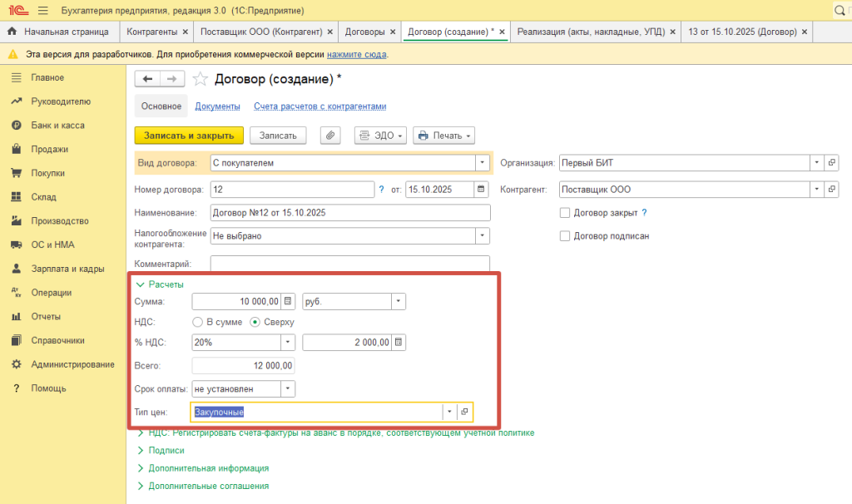Select the В сумме VAT radio option
Viewport: 852px width, 504px height.
197,322
